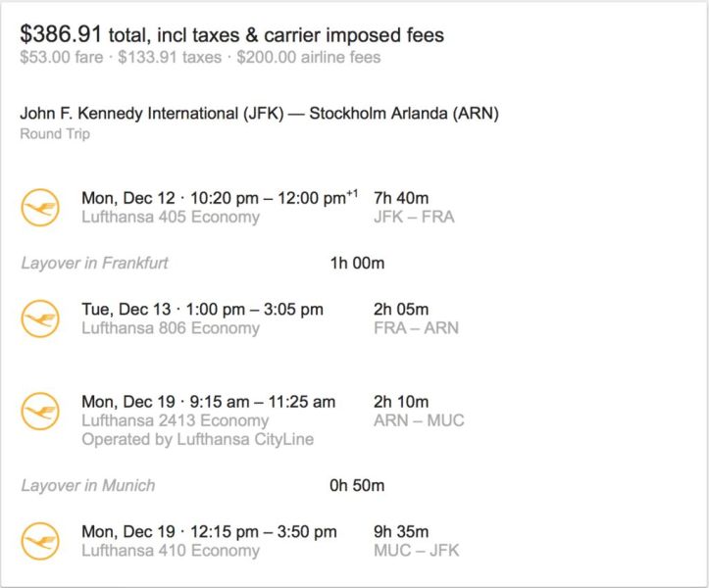Click the FRA – ARN segment label
The image size is (709, 588).
pyautogui.click(x=416, y=328)
